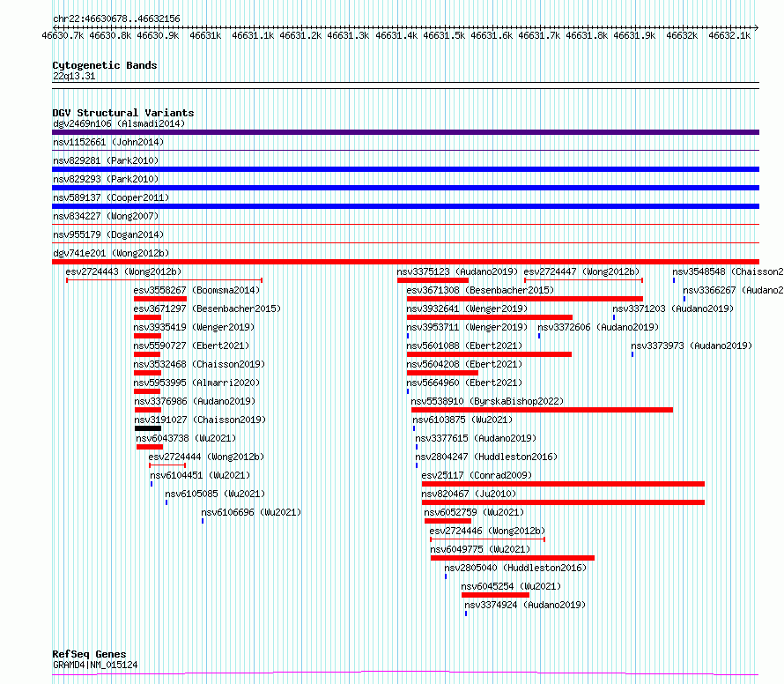Click nsv3371203 (Audano2019) label

[673, 309]
